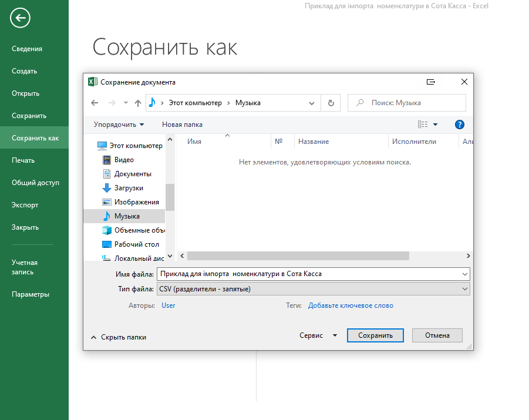
Task: Open the Тип файла CSV dropdown
Action: [x=313, y=289]
